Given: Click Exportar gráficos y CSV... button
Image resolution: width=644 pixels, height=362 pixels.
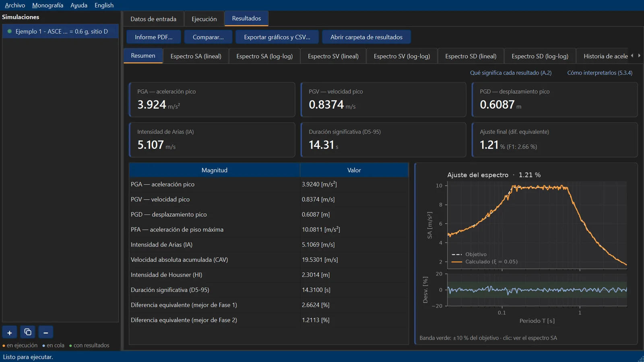Looking at the screenshot, I should (x=277, y=37).
